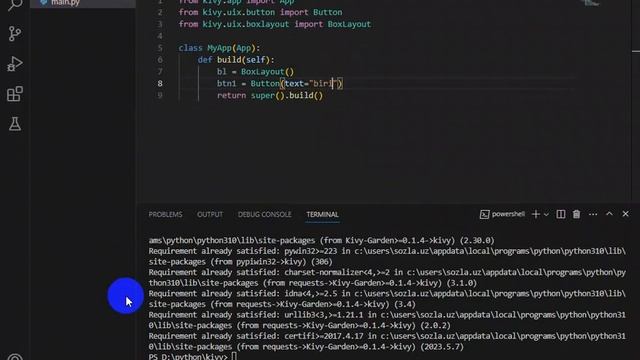
Task: Click terminal line mentioning pywin32>=223
Action: [x=387, y=251]
